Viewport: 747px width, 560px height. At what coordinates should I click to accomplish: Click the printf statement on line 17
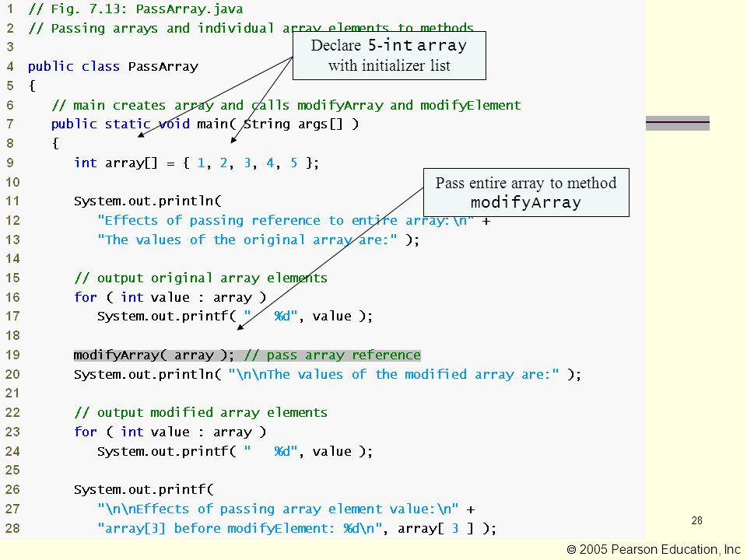[235, 317]
